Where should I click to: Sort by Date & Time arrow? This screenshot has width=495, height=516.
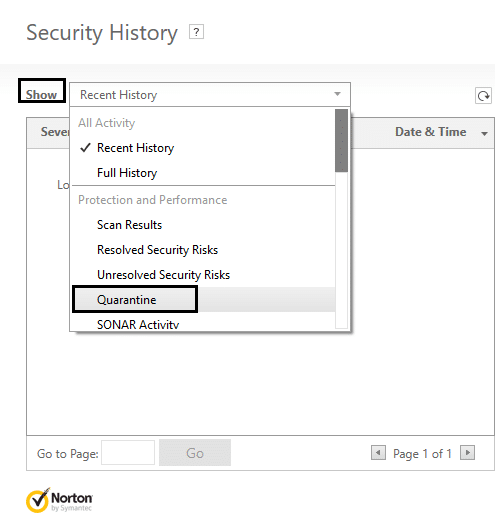click(484, 134)
